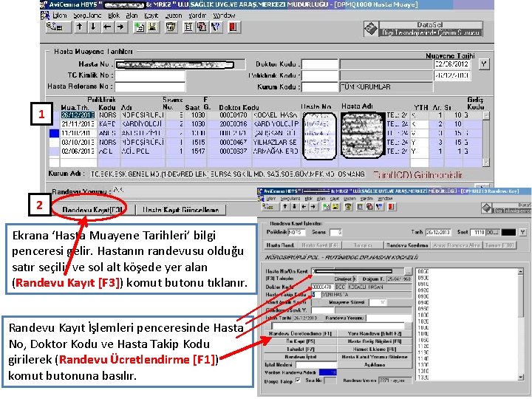Click first toolbar icon in Hasta Muayene window
This screenshot has width=532, height=399.
pos(58,27)
